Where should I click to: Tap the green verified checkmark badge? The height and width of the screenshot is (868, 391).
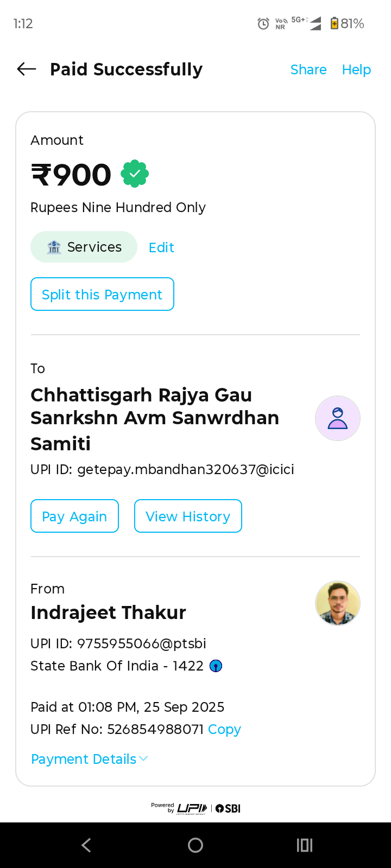click(x=135, y=174)
